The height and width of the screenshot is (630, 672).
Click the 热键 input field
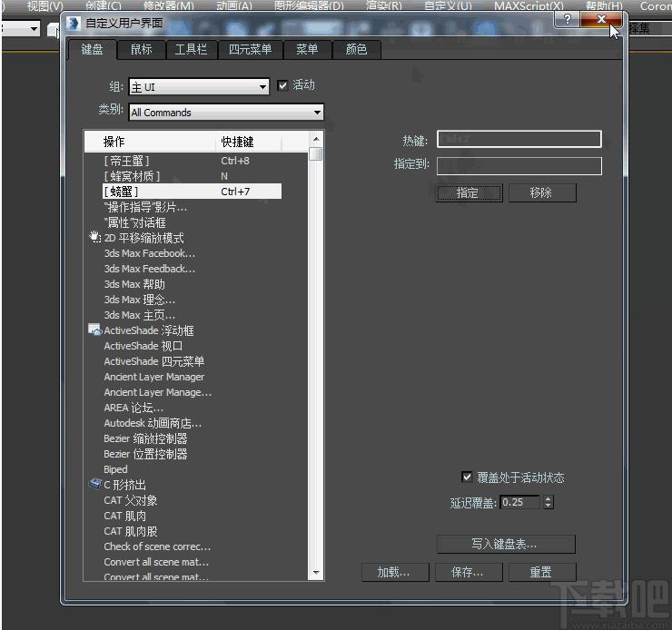[x=519, y=139]
